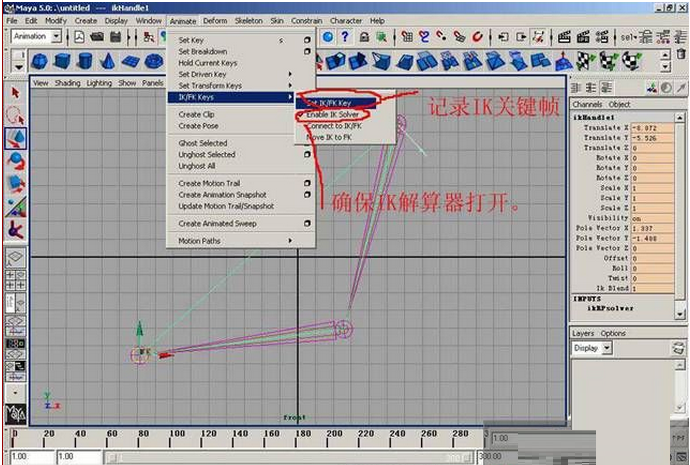Switch to four-view layout icon

click(x=15, y=280)
